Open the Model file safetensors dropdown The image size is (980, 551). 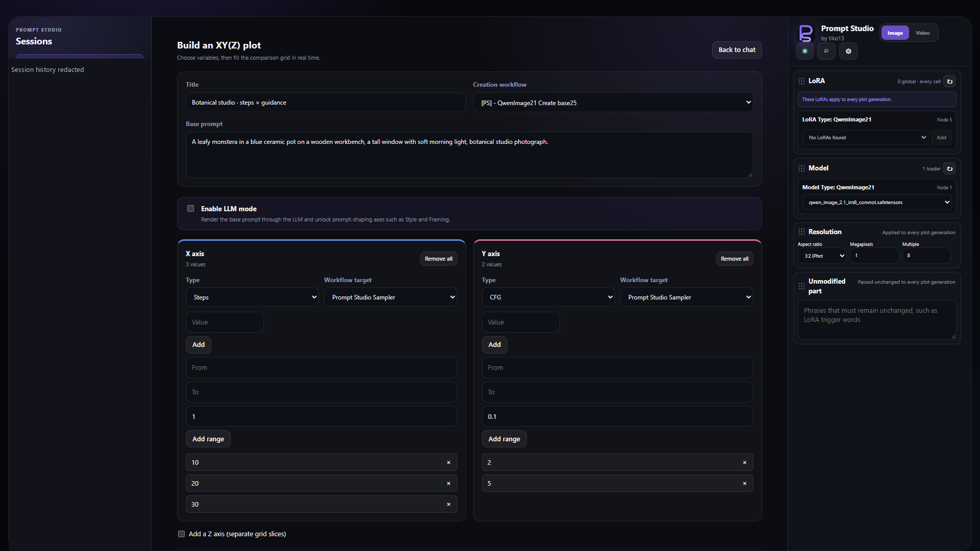click(877, 203)
